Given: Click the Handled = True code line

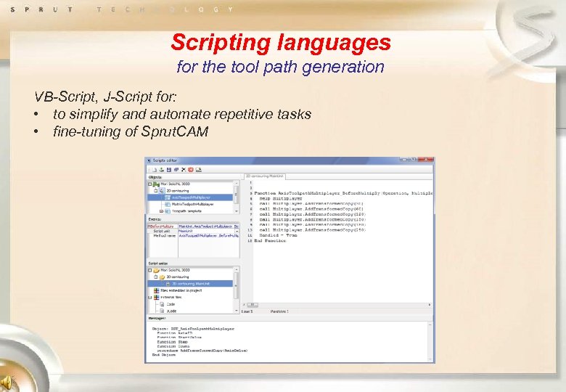Looking at the screenshot, I should tap(278, 235).
